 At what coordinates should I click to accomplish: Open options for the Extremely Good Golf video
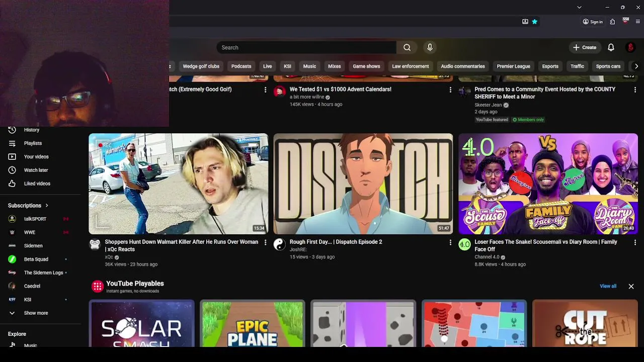pos(265,89)
